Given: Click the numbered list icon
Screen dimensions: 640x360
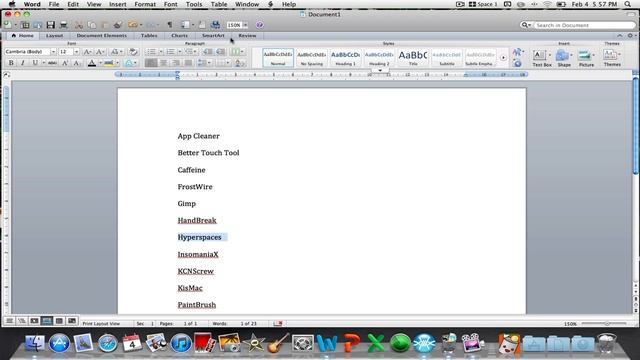Looking at the screenshot, I should tap(170, 51).
